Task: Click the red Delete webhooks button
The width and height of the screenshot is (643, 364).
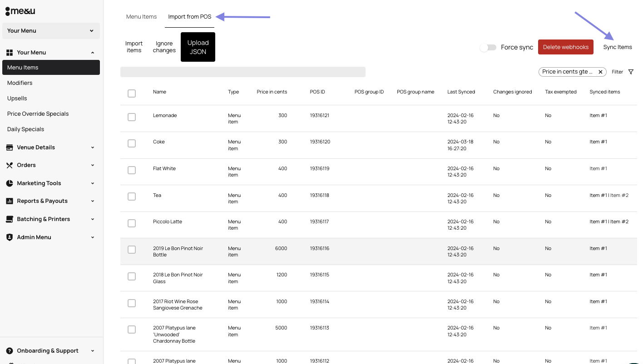Action: point(566,47)
